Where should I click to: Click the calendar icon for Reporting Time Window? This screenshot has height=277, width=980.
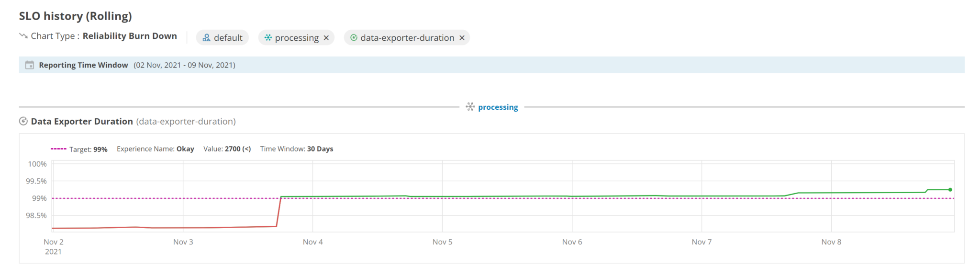pyautogui.click(x=30, y=65)
